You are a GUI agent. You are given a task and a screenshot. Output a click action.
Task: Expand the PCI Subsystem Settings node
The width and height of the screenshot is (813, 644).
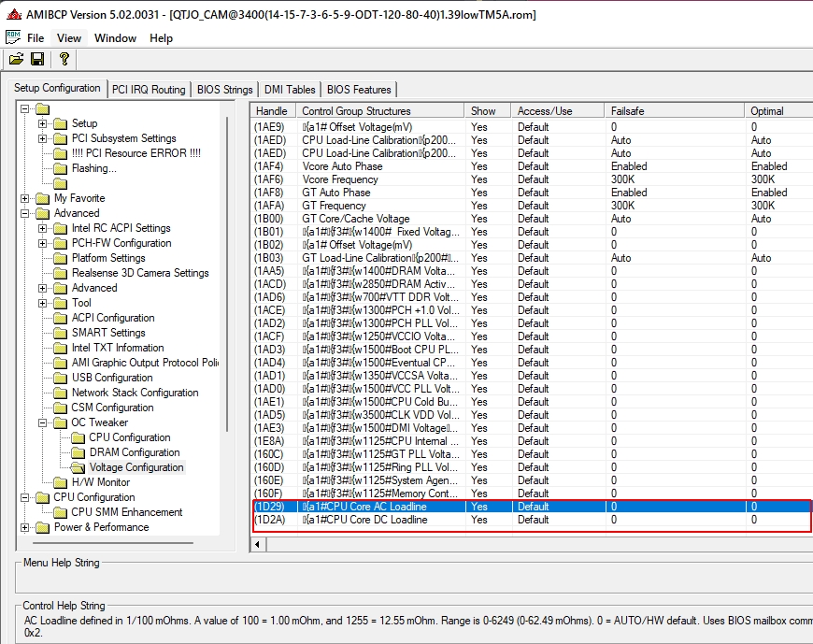point(42,138)
